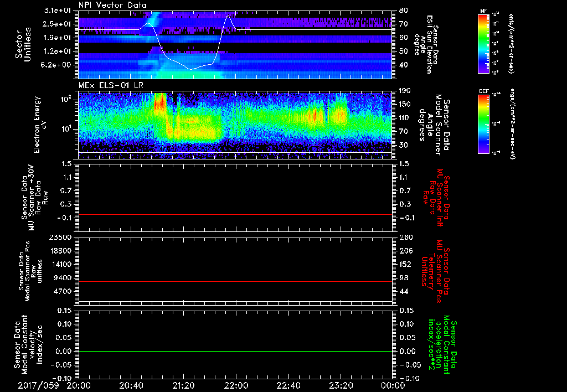Screen dimensions: 567x392
Task: Click the "Electron Energy eV" axis label
Action: [39, 125]
